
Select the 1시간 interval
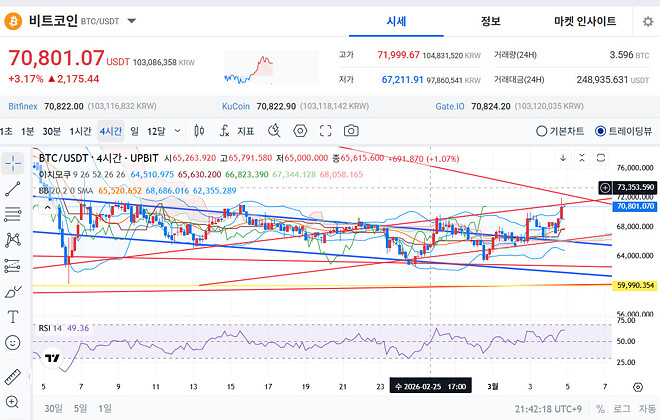coord(80,131)
